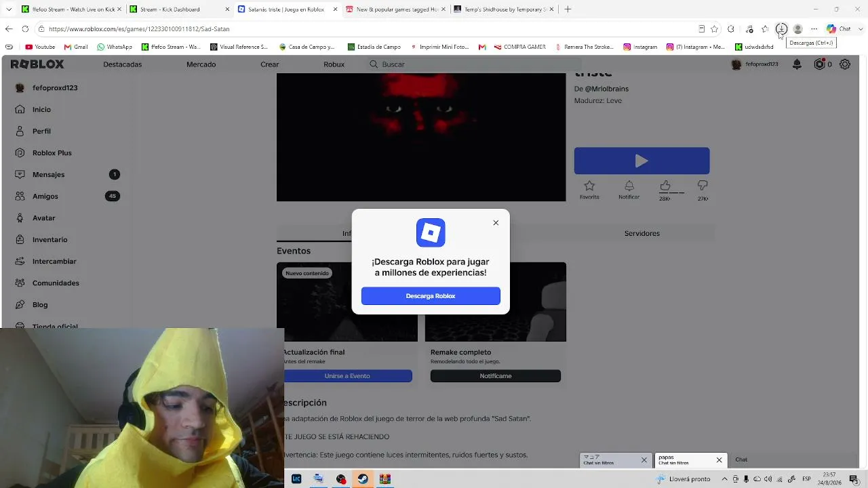This screenshot has width=868, height=488.
Task: Show hidden system tray icons
Action: tap(724, 479)
